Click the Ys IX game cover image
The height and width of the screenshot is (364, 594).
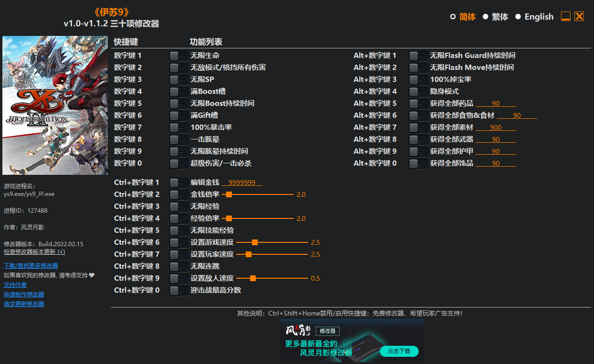tap(55, 105)
